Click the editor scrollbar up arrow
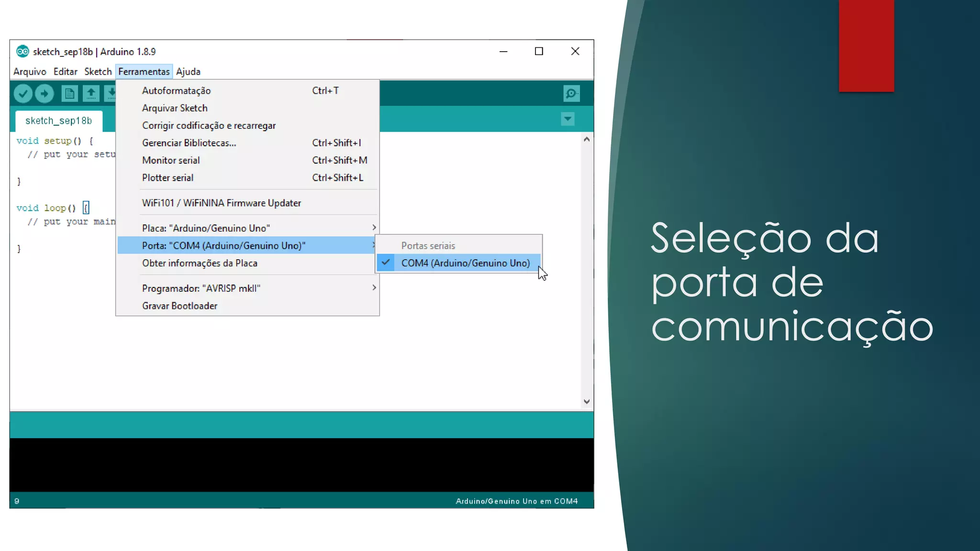 [x=587, y=140]
